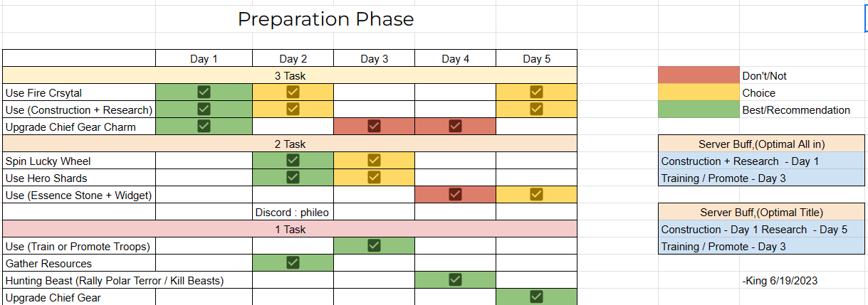The image size is (868, 305).
Task: Select the 3 Task section header row
Action: (290, 75)
